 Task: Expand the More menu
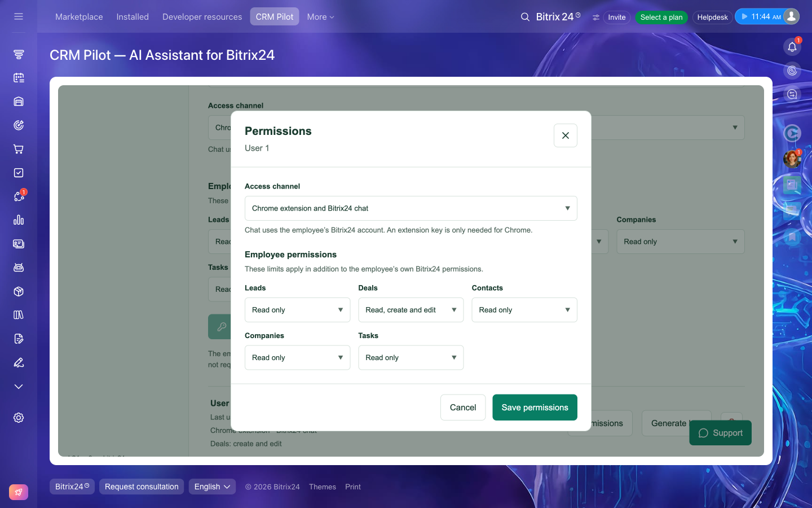coord(320,17)
